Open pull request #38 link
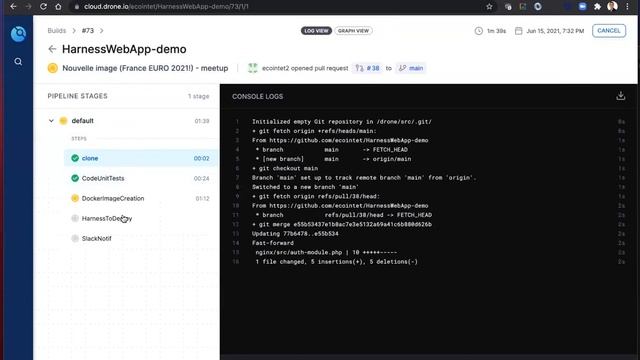 368,68
